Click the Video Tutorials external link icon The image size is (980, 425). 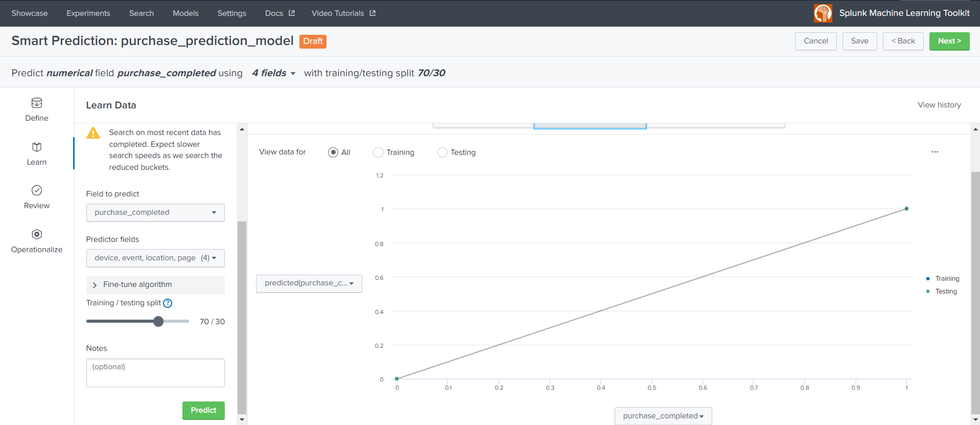pos(372,13)
